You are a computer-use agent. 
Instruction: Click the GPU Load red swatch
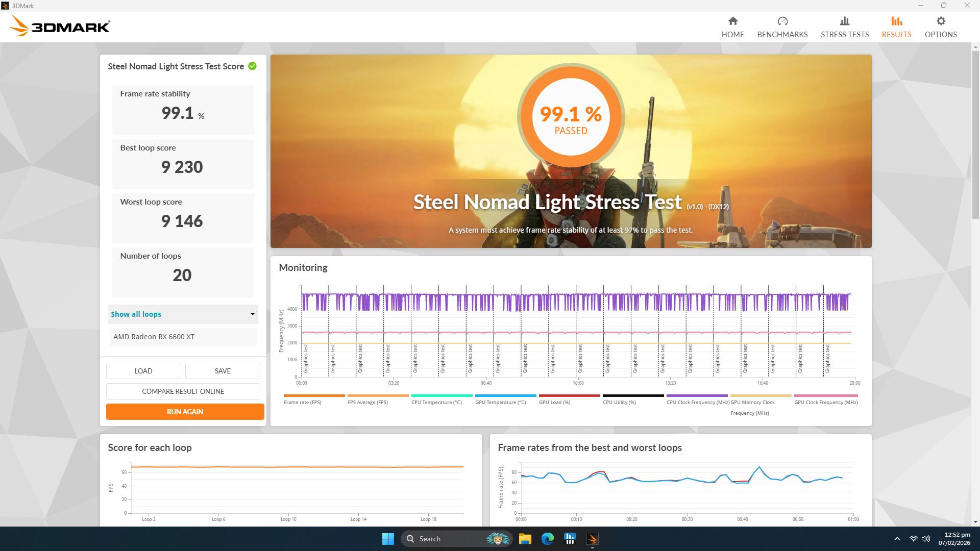click(x=570, y=395)
